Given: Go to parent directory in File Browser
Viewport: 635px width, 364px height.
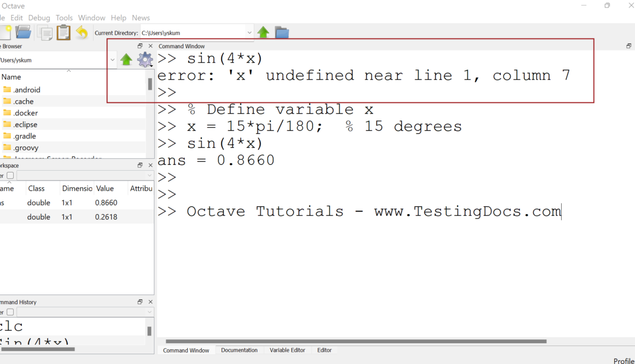Looking at the screenshot, I should coord(126,60).
